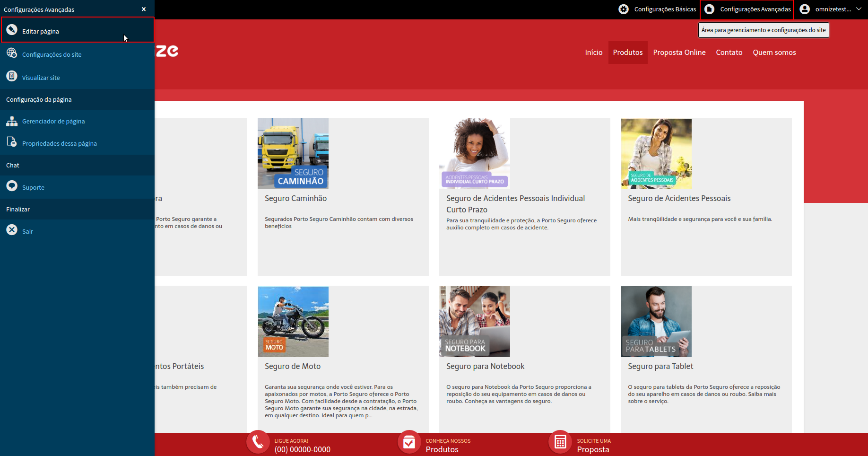Click the Gerenciador de página sitemap icon
This screenshot has height=456, width=868.
tap(12, 121)
